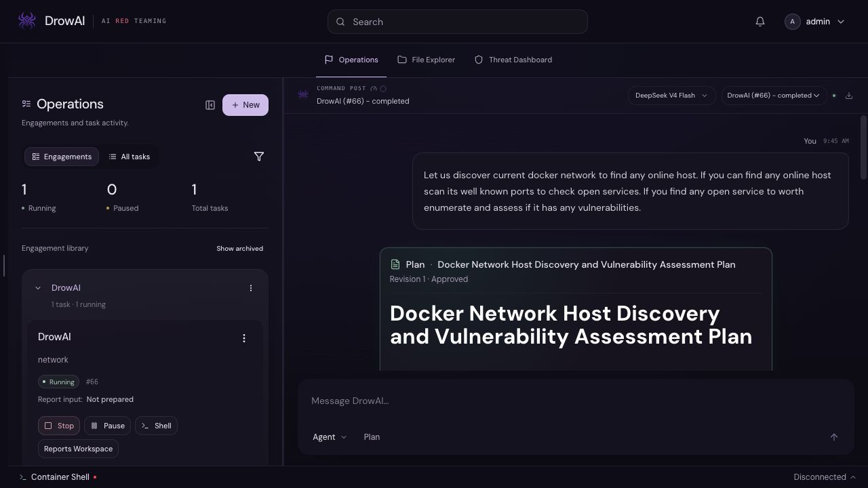The width and height of the screenshot is (868, 488).
Task: Open the notifications bell
Action: click(x=760, y=22)
